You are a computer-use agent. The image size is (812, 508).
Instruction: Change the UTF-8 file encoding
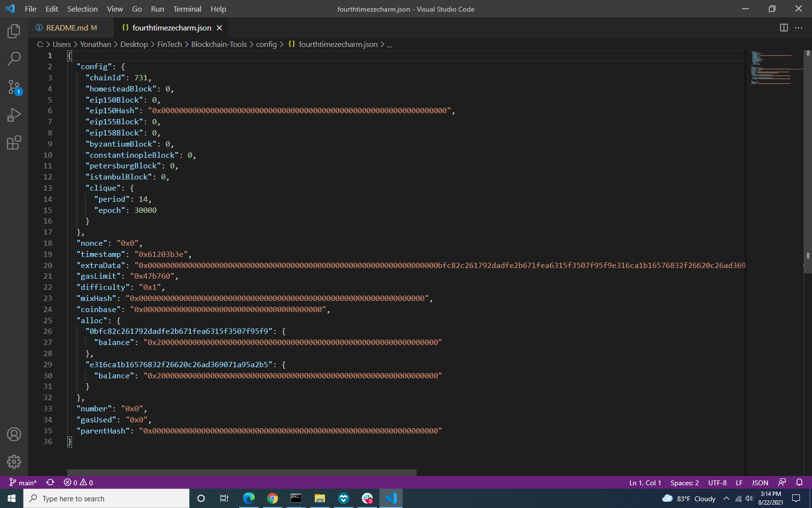717,483
